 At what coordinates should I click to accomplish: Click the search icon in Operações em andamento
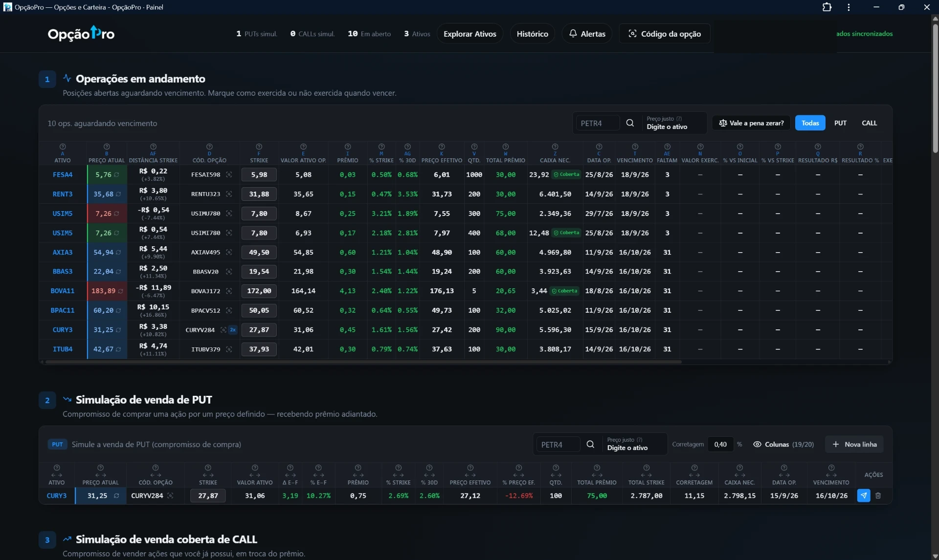click(x=630, y=123)
